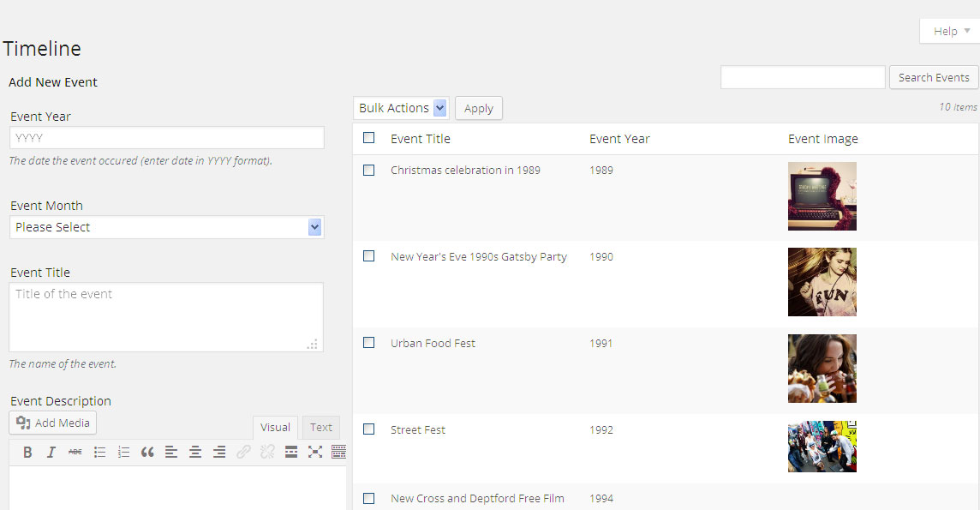Click the blockquote icon

coord(147,453)
